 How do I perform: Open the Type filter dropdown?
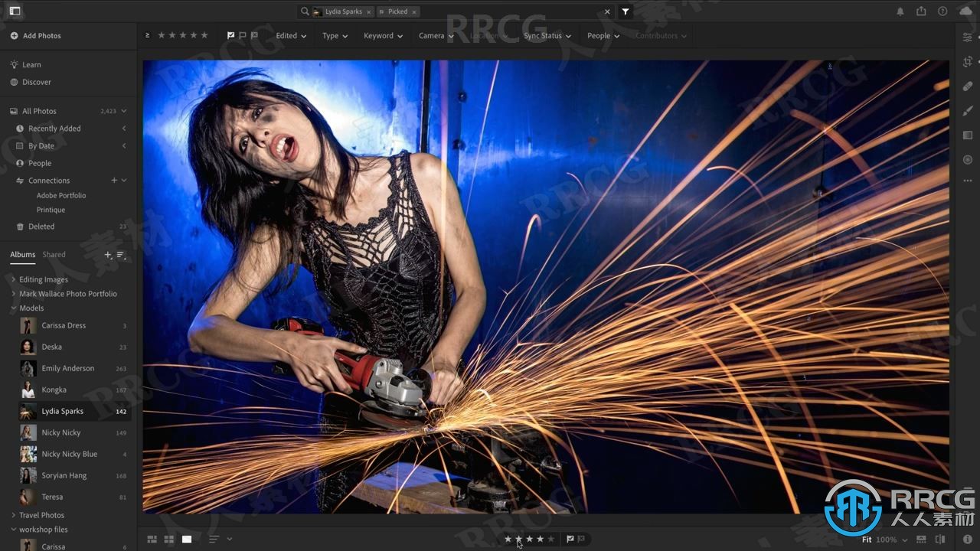(x=335, y=36)
